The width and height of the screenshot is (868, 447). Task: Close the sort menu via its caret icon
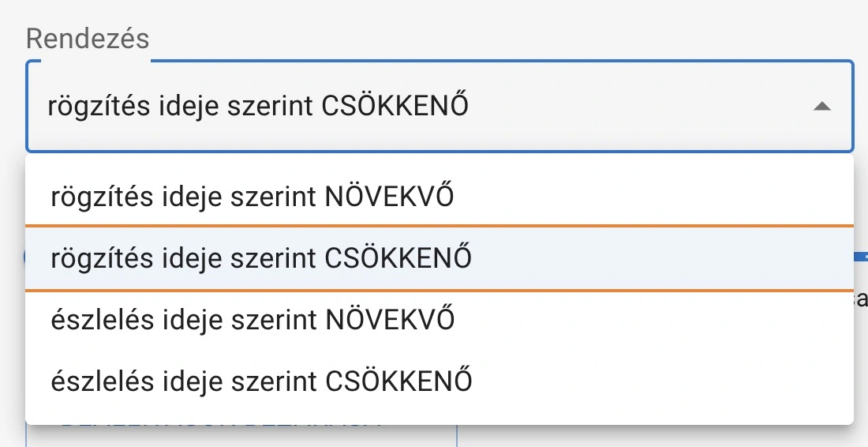[x=821, y=106]
